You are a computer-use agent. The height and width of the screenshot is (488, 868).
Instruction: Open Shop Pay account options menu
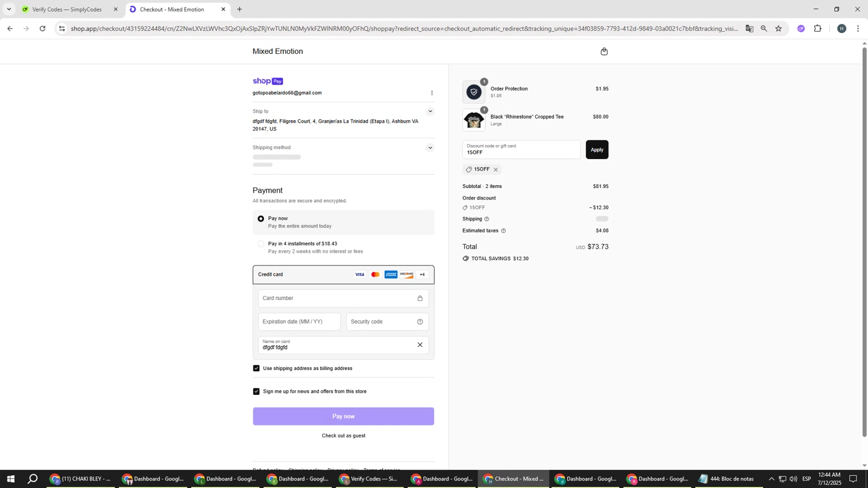[432, 93]
